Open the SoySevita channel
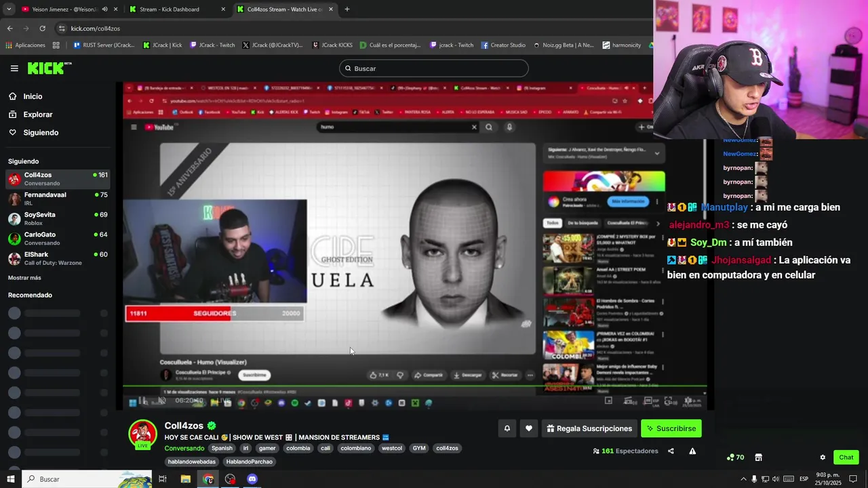 coord(58,218)
